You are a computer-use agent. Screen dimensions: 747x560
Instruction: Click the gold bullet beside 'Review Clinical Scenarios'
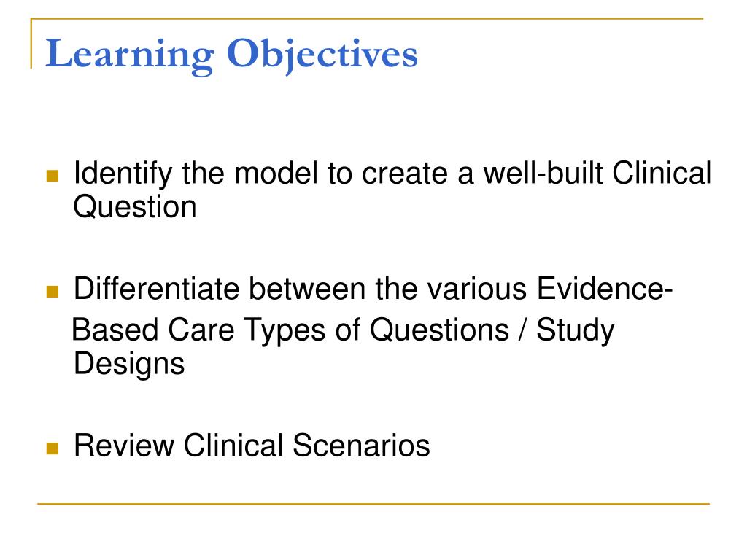(x=53, y=448)
